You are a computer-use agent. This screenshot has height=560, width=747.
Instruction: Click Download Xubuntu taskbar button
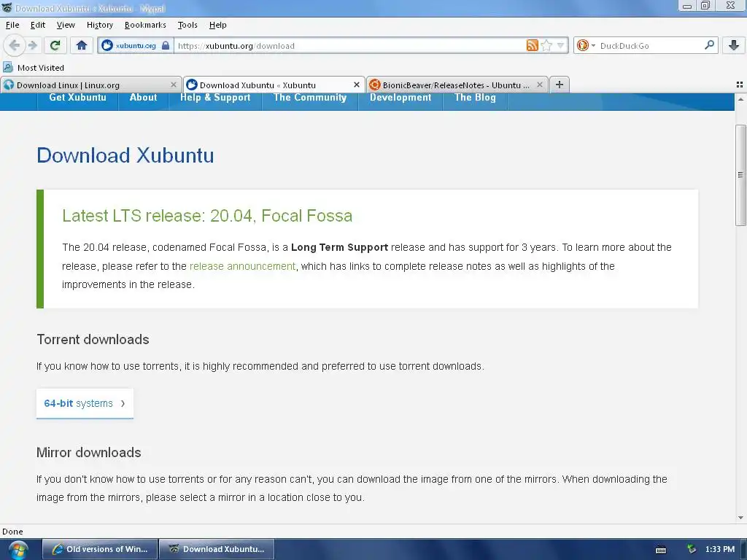(217, 549)
